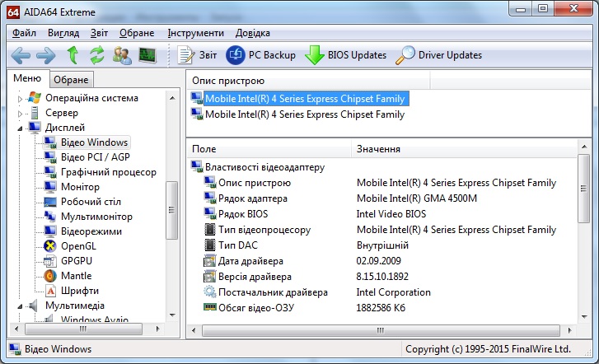Image resolution: width=599 pixels, height=364 pixels.
Task: Open the Довідка menu
Action: tap(252, 33)
